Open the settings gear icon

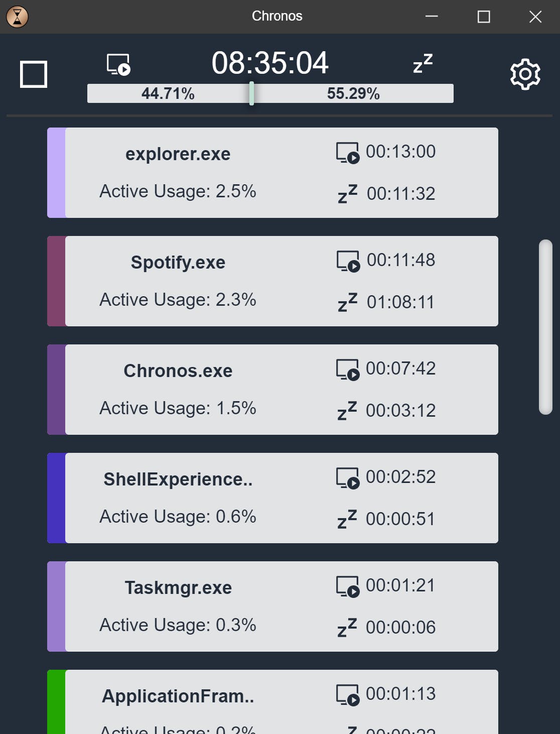click(x=525, y=74)
